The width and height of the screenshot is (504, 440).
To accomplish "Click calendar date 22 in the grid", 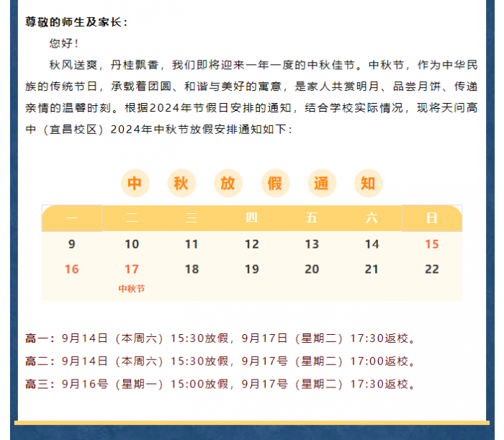I will [431, 269].
